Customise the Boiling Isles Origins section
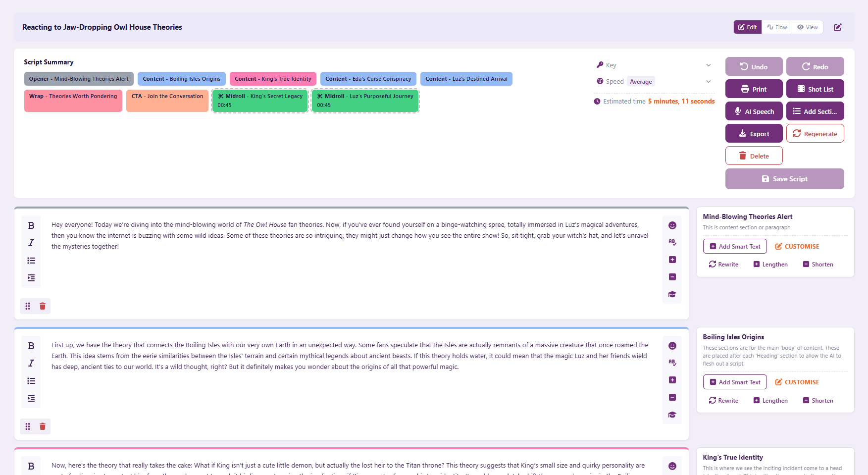 797,382
